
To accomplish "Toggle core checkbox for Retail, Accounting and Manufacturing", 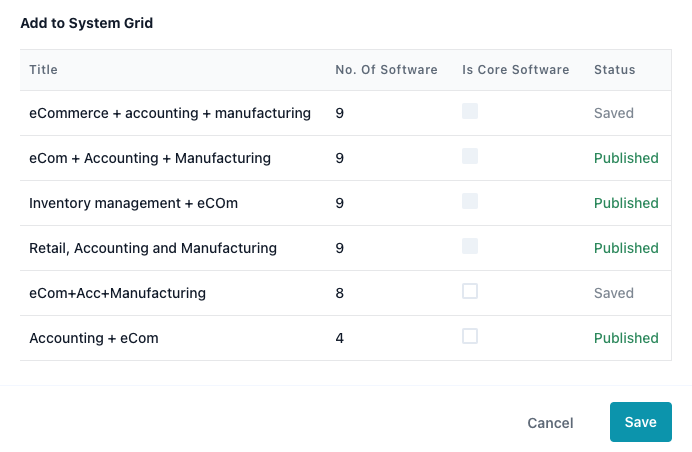I will 470,246.
